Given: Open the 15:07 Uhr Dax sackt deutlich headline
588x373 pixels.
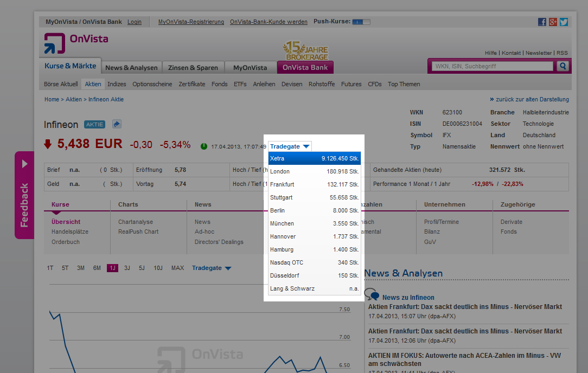Looking at the screenshot, I should [x=465, y=307].
